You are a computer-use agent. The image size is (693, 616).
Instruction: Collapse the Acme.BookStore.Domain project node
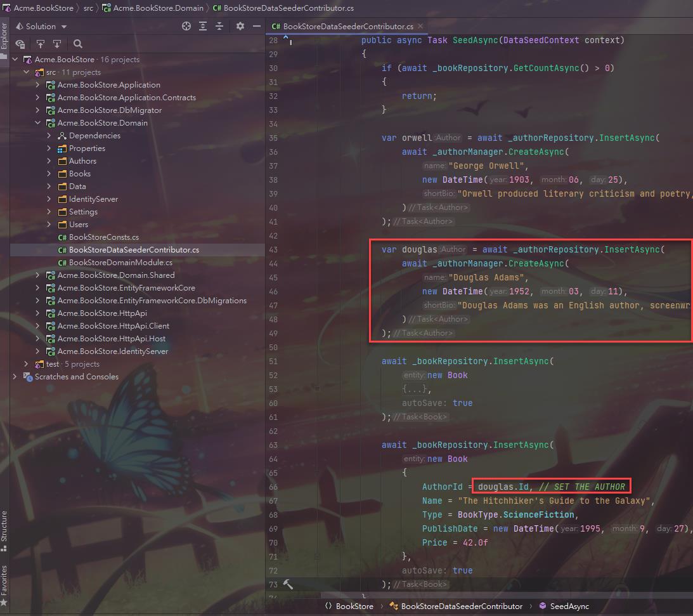[x=37, y=123]
